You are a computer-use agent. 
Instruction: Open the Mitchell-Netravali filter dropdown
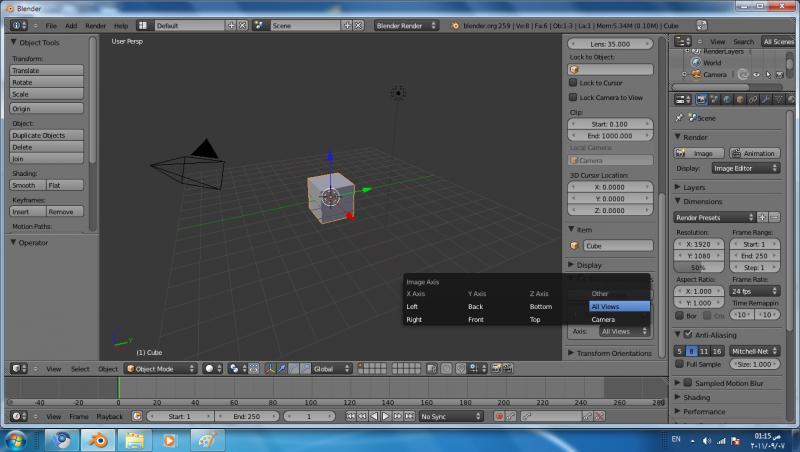[755, 351]
